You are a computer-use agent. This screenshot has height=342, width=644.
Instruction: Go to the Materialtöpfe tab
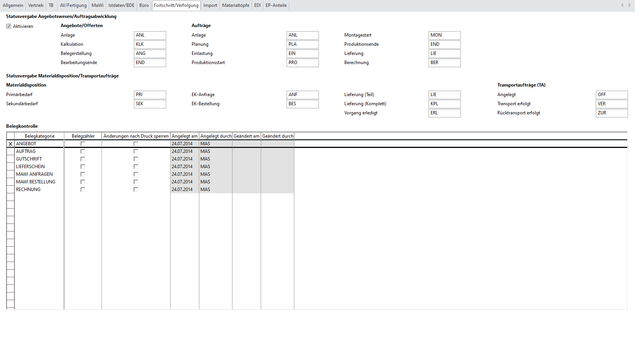(x=236, y=5)
